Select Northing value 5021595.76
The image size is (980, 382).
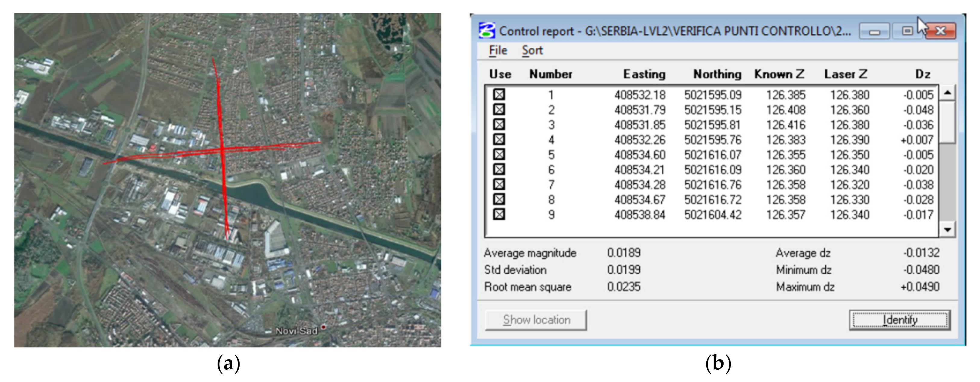pos(713,140)
